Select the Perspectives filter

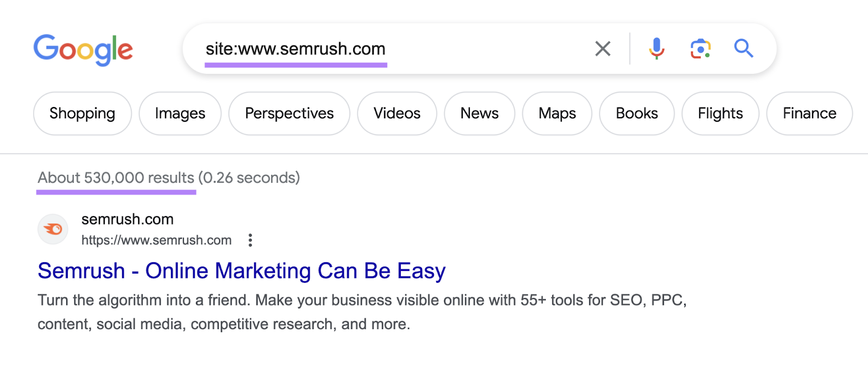(x=289, y=113)
